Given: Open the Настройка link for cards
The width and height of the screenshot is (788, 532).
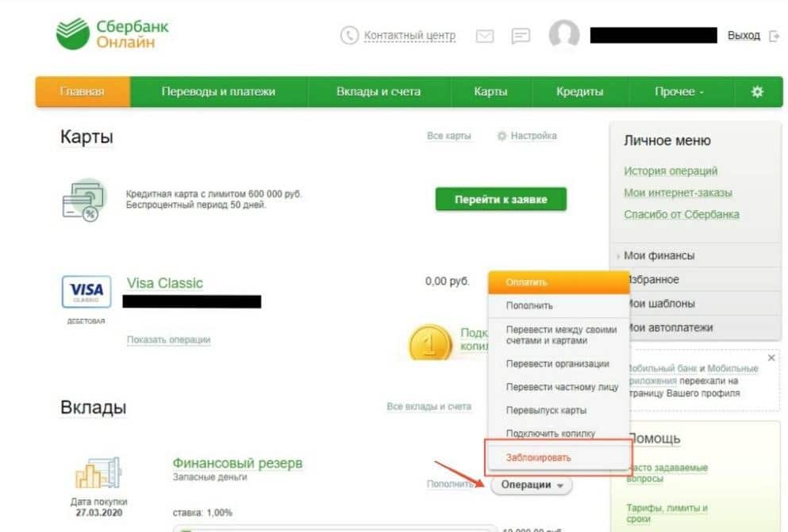Looking at the screenshot, I should (534, 136).
